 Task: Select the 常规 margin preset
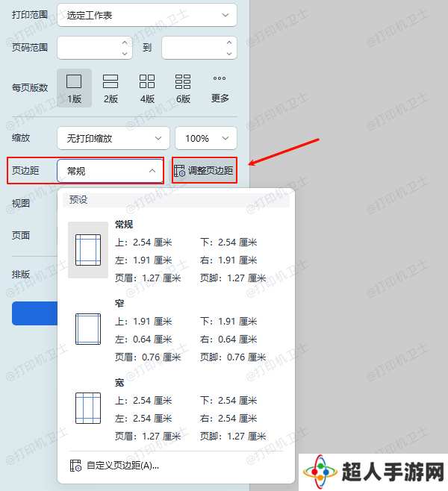[176, 251]
